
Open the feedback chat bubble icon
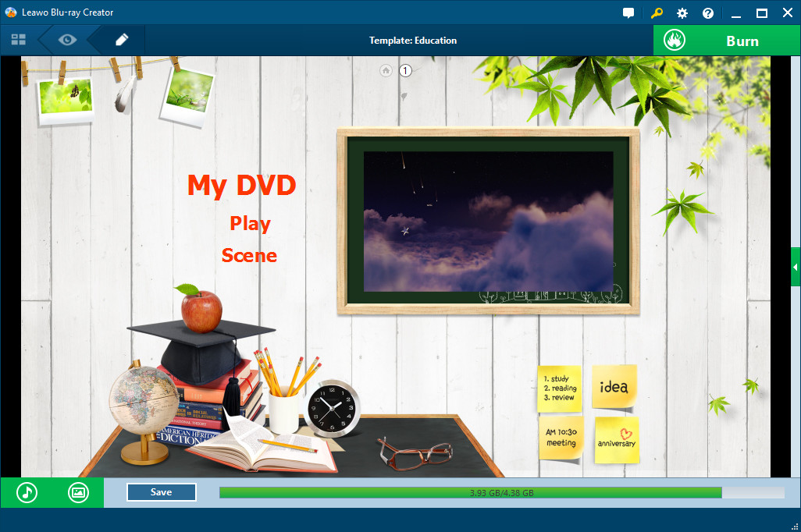click(x=628, y=13)
